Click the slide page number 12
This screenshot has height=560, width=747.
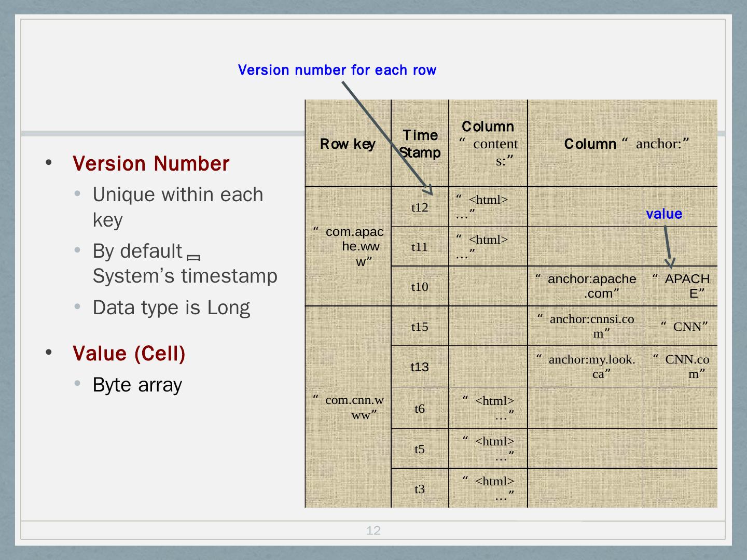[374, 530]
